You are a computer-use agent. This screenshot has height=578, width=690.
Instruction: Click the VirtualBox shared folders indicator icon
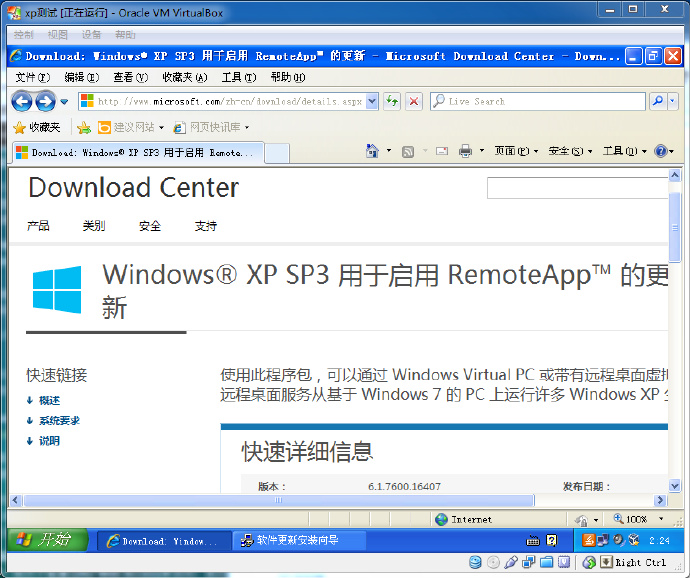point(546,562)
